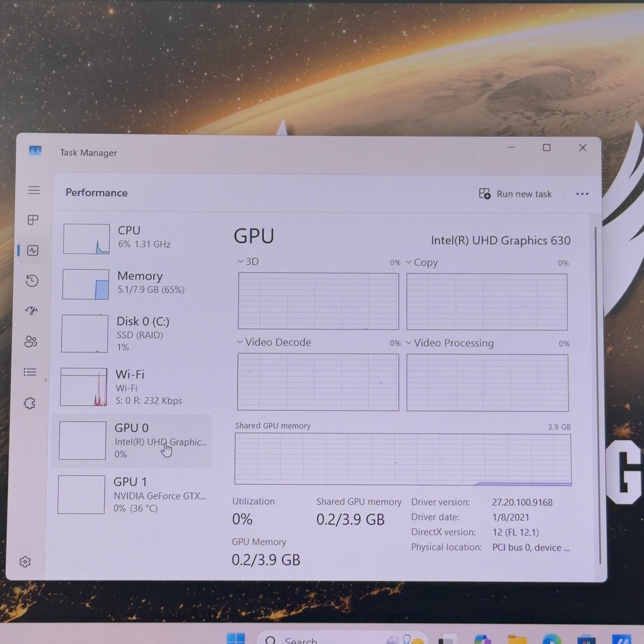
Task: Maximize the Task Manager window
Action: click(x=547, y=148)
